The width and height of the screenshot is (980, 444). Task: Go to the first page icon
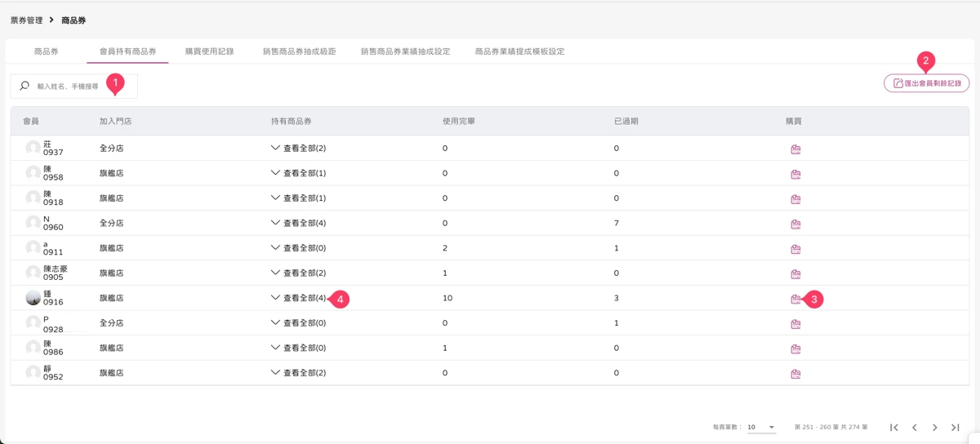[894, 428]
